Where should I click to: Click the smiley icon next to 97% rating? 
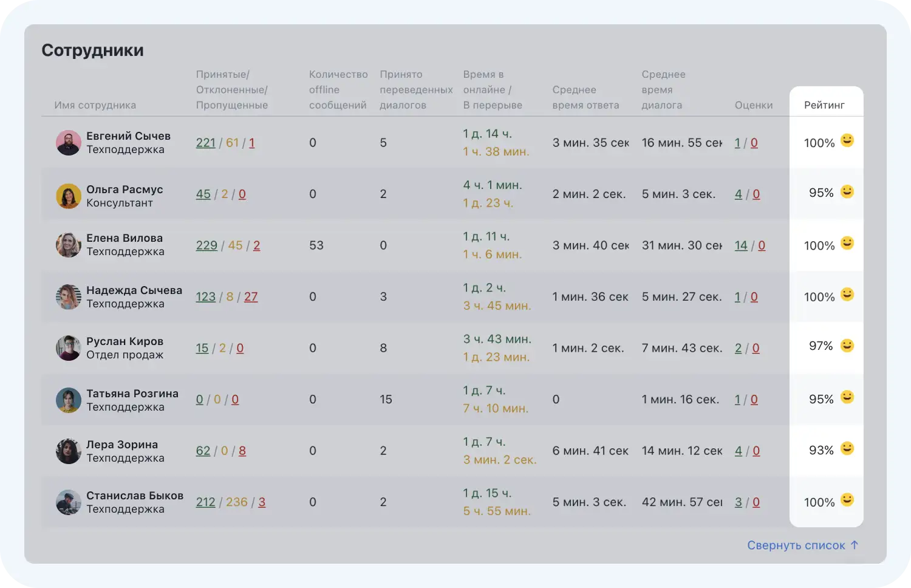(x=847, y=346)
